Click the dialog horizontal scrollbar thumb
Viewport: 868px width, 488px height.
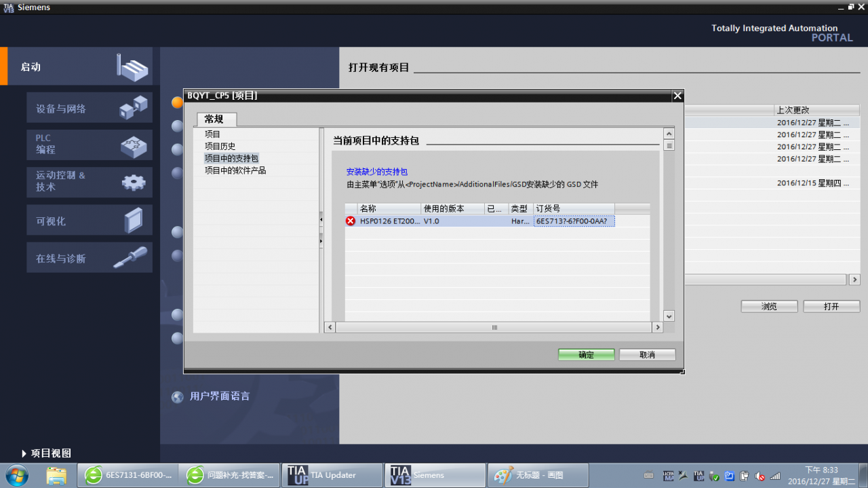coord(494,327)
